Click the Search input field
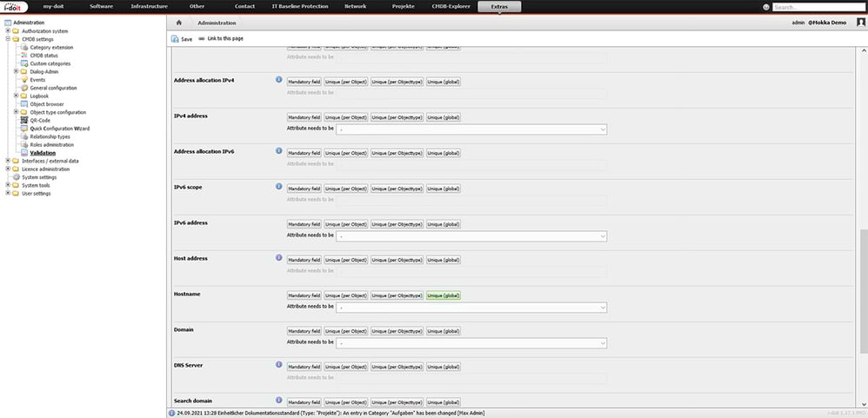This screenshot has width=868, height=418. [x=818, y=7]
